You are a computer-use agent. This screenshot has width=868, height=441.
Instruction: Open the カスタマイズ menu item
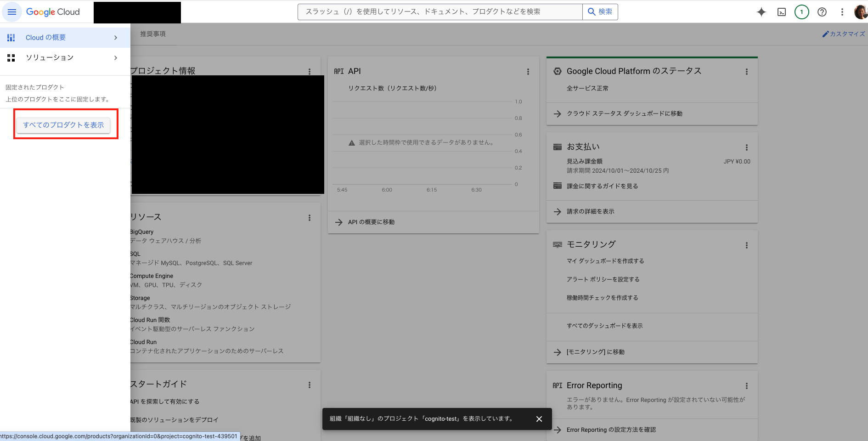pos(843,34)
